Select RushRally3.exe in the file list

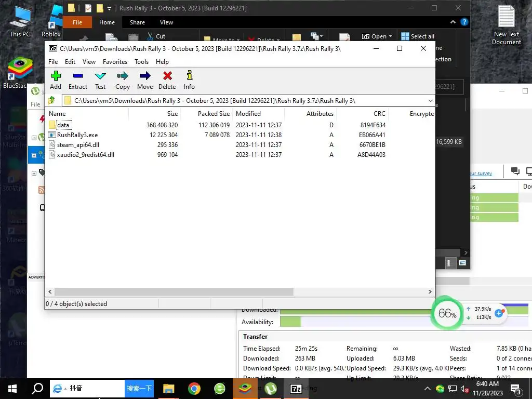pyautogui.click(x=77, y=135)
